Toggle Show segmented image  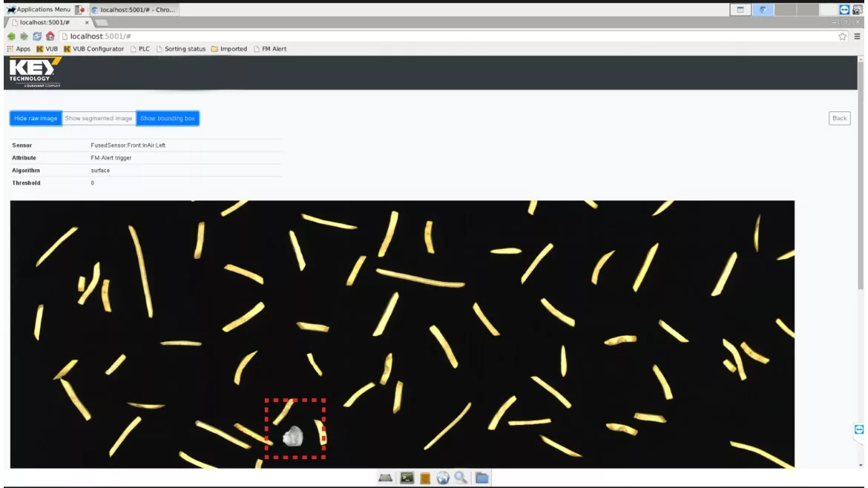click(99, 119)
